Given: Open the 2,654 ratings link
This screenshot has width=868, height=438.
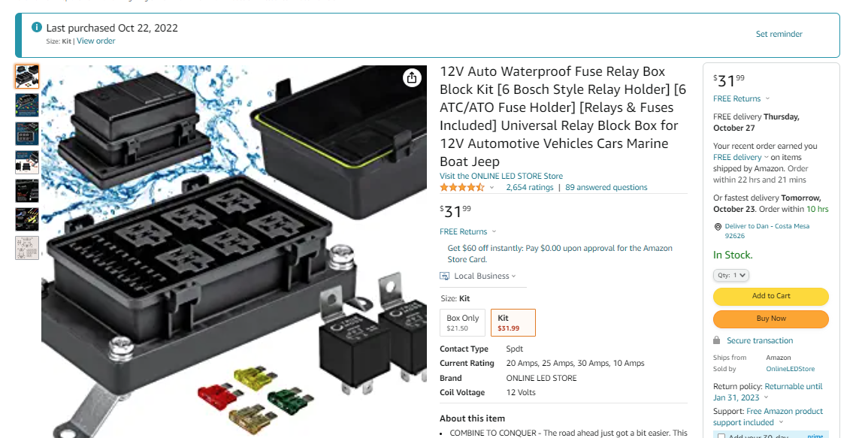Looking at the screenshot, I should [530, 187].
